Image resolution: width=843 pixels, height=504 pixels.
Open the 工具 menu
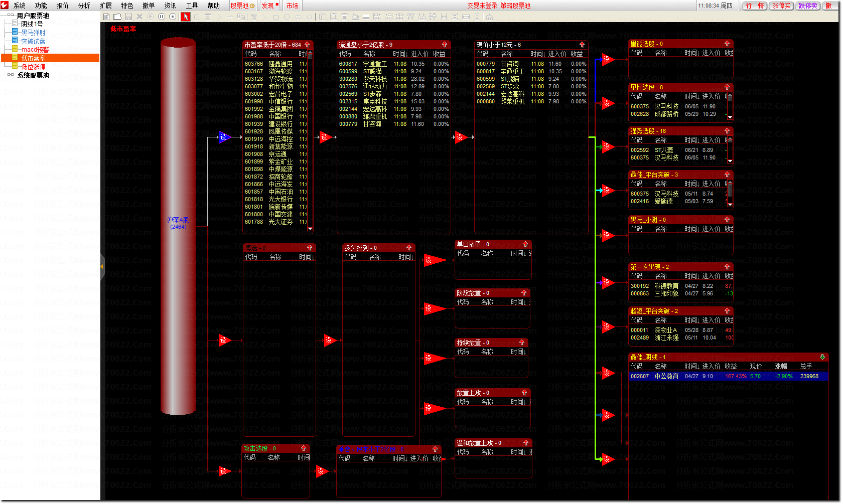tap(192, 6)
